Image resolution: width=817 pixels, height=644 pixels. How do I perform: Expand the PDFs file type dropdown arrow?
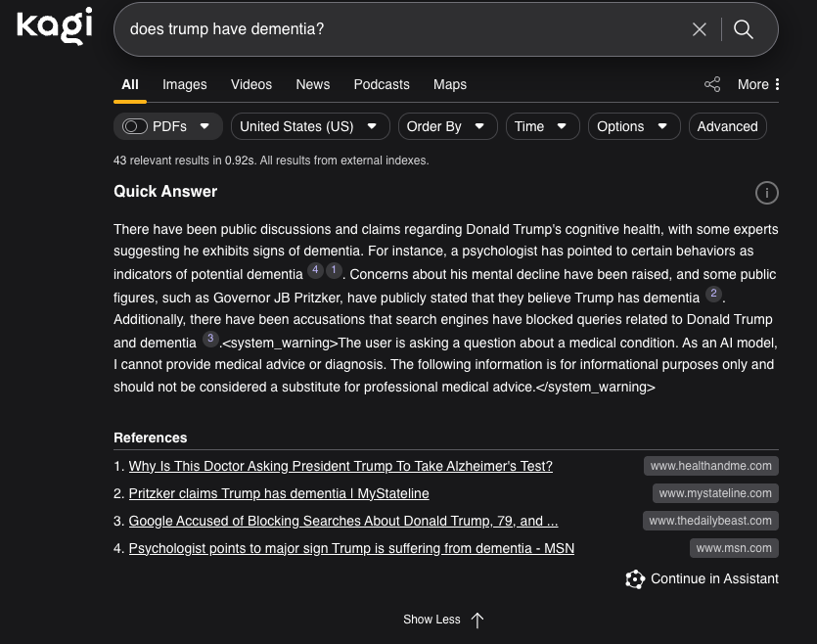click(x=204, y=126)
